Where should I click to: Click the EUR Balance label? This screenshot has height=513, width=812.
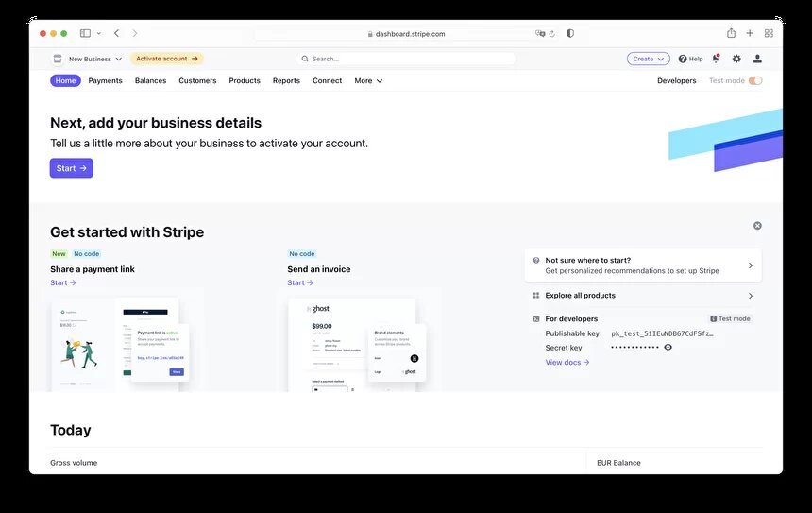618,463
